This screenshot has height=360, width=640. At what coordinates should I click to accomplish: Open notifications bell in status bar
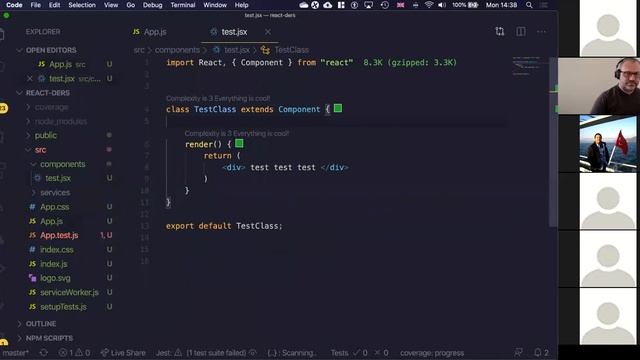click(x=541, y=353)
